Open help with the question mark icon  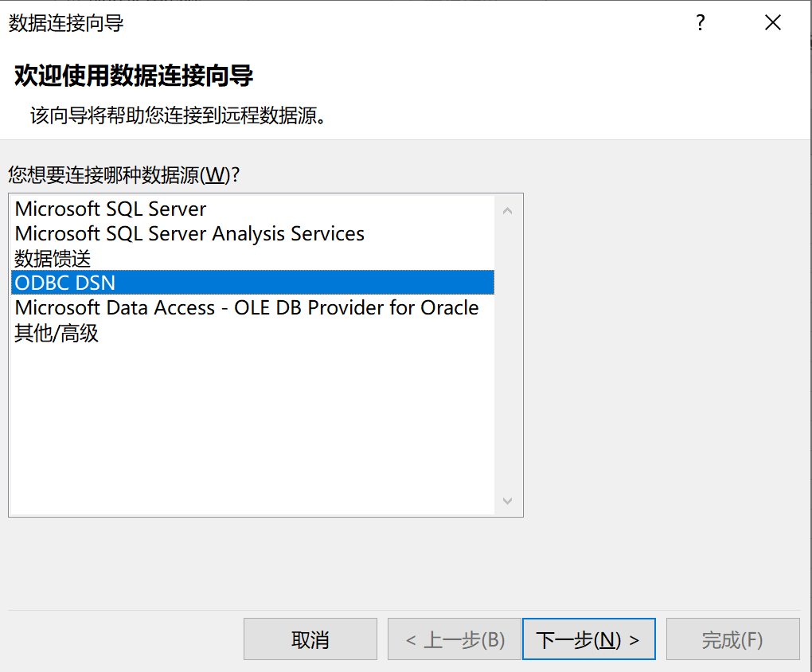tap(700, 23)
